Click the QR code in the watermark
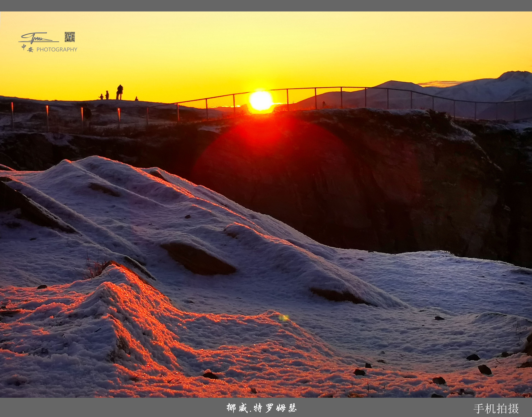The image size is (532, 417). (70, 37)
